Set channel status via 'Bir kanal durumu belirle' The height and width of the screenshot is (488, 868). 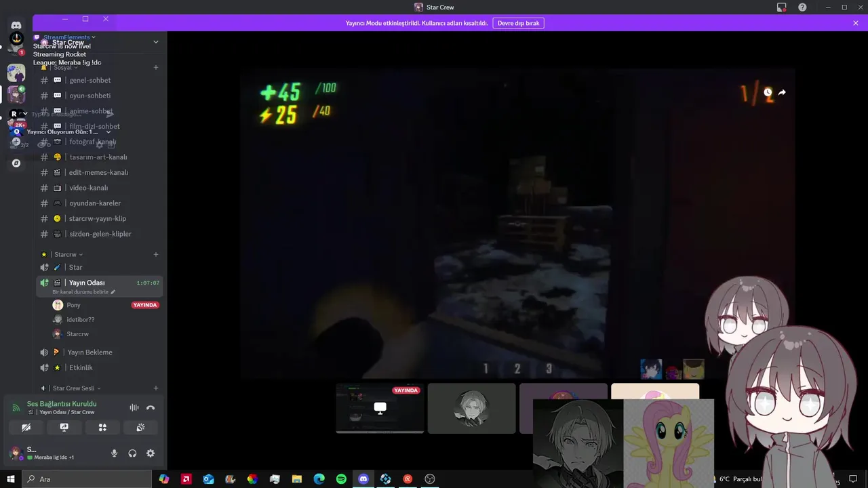tap(83, 292)
